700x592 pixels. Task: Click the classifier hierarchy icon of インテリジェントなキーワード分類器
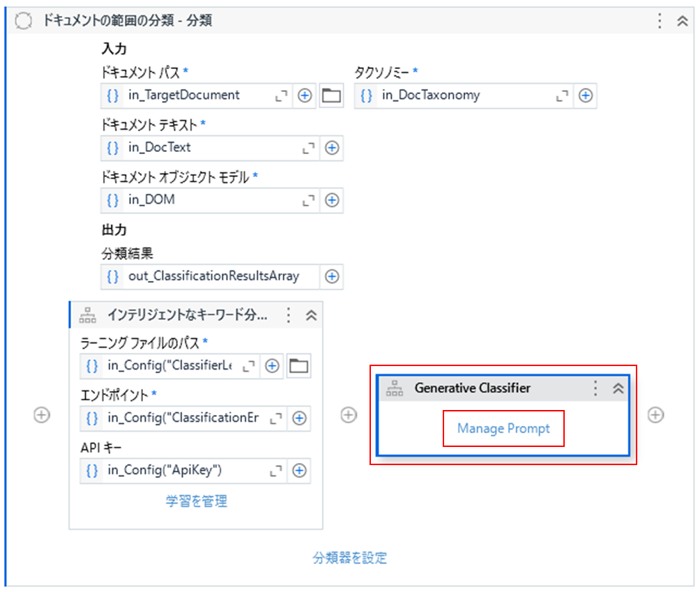click(88, 315)
